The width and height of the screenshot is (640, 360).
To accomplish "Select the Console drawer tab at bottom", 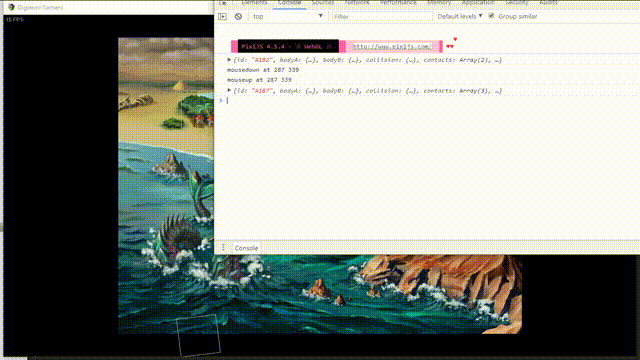I will pyautogui.click(x=246, y=248).
